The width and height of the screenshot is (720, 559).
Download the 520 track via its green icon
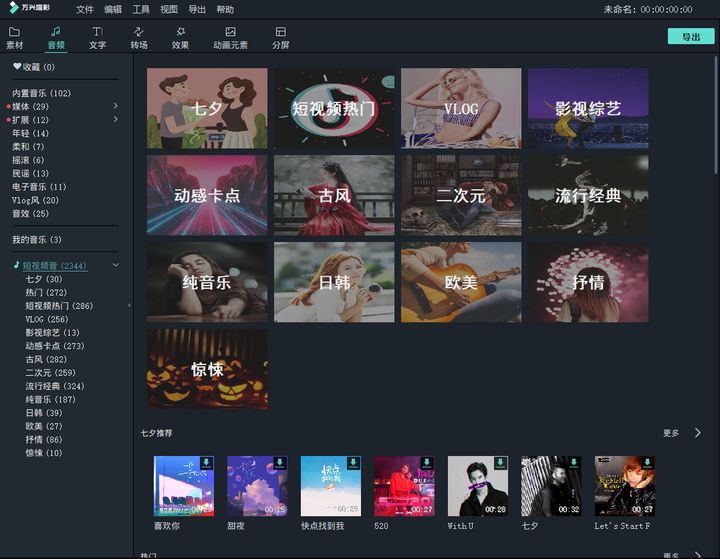coord(427,463)
